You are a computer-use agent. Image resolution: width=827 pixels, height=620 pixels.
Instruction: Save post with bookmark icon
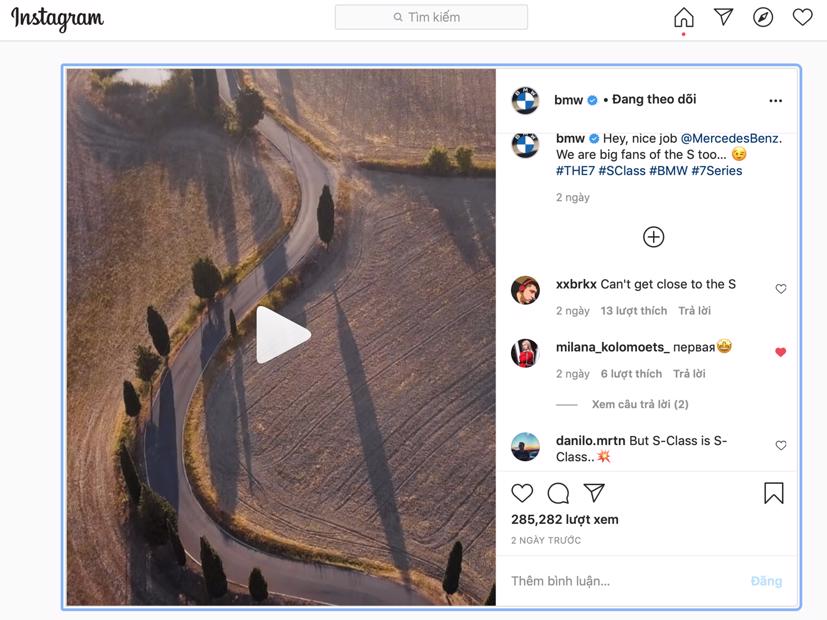click(x=773, y=493)
